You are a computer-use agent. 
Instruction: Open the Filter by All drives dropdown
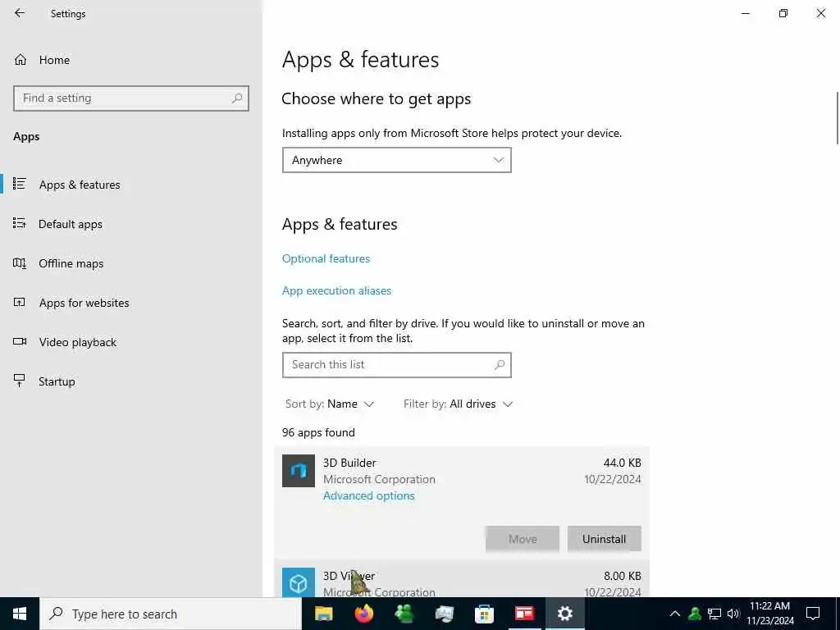point(458,404)
